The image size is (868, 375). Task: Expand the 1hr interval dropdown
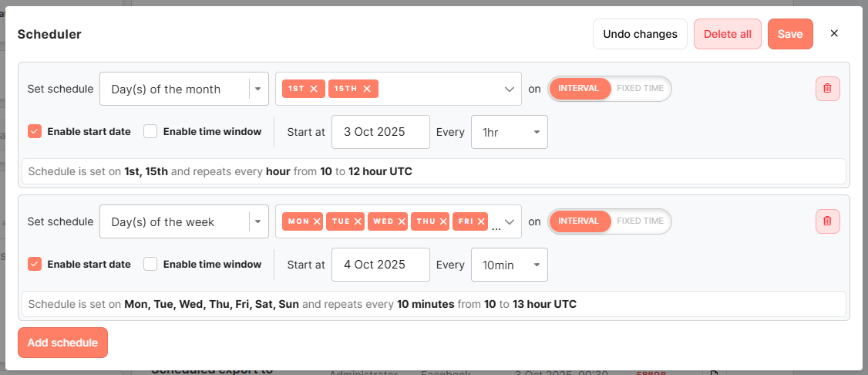point(509,132)
